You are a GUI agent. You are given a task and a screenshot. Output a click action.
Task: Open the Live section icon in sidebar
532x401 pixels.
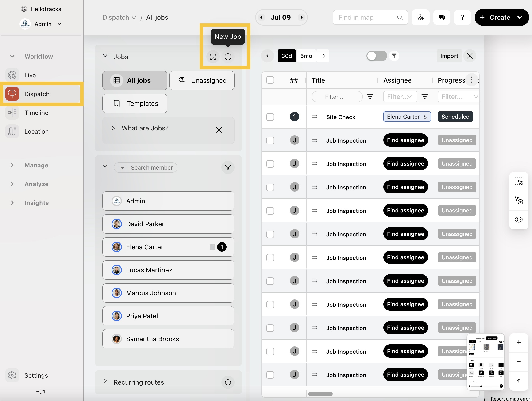point(12,75)
